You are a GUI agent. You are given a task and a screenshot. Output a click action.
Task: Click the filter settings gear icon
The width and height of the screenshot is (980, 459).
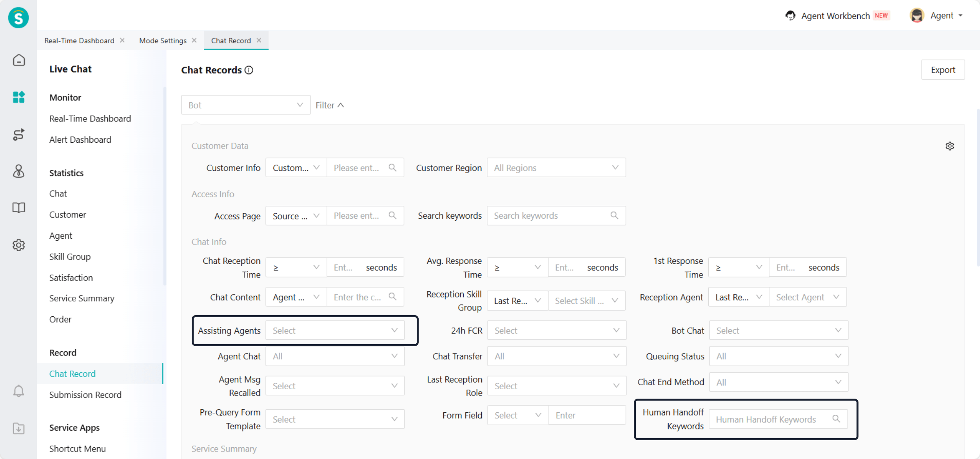pos(949,146)
